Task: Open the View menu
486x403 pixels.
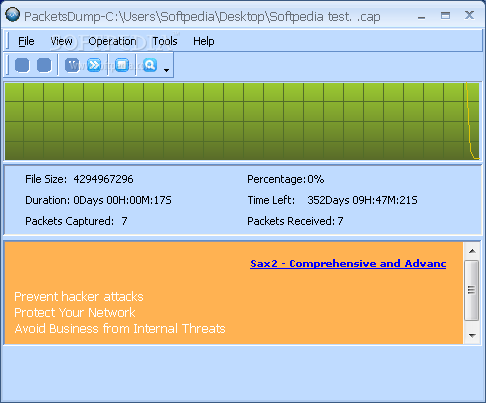Action: (x=61, y=41)
